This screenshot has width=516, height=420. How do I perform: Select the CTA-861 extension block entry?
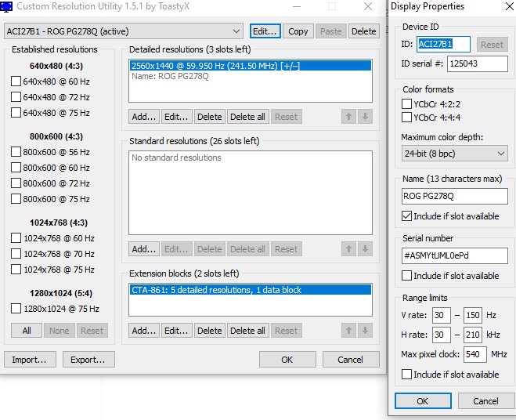click(250, 290)
